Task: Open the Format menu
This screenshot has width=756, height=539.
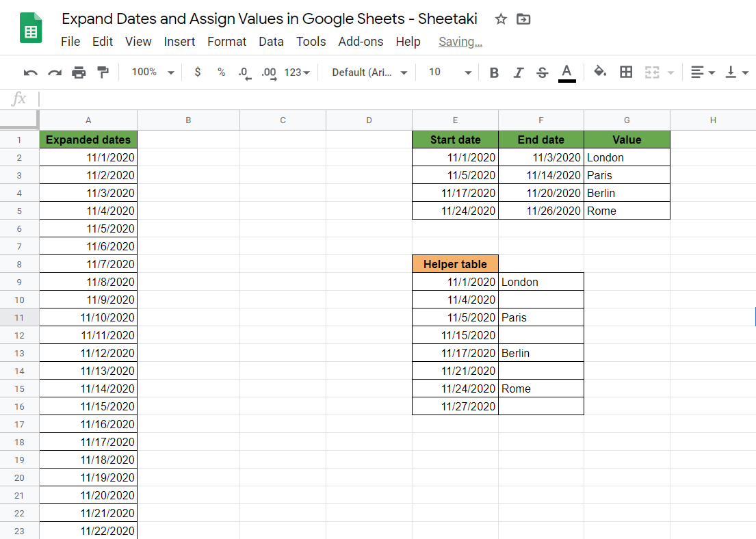Action: (x=226, y=42)
